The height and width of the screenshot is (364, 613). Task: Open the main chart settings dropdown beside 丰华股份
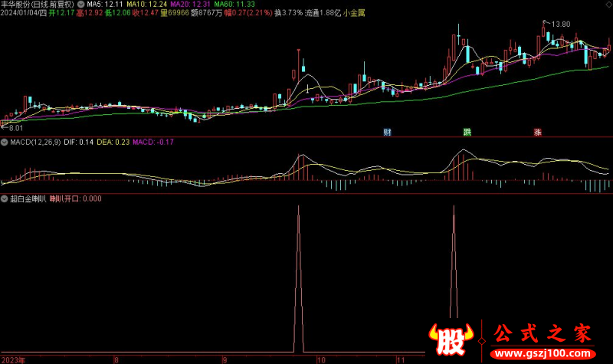pos(80,5)
